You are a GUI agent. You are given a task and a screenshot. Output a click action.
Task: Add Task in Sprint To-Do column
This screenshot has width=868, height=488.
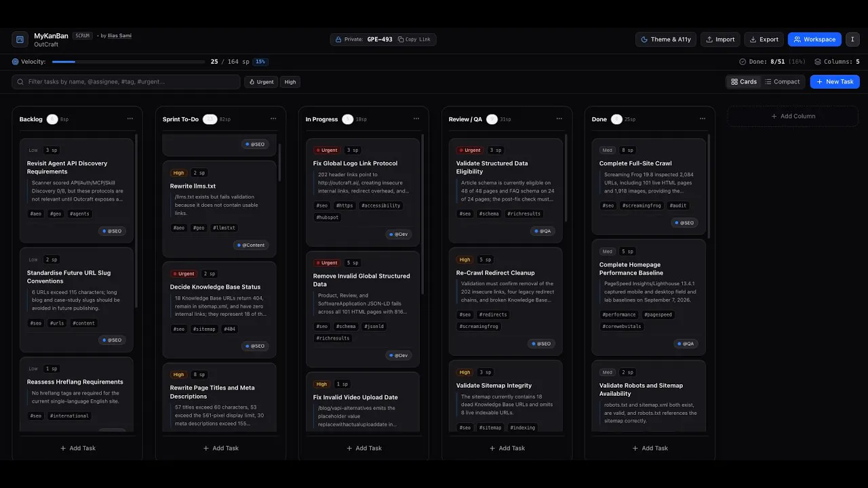tap(220, 448)
